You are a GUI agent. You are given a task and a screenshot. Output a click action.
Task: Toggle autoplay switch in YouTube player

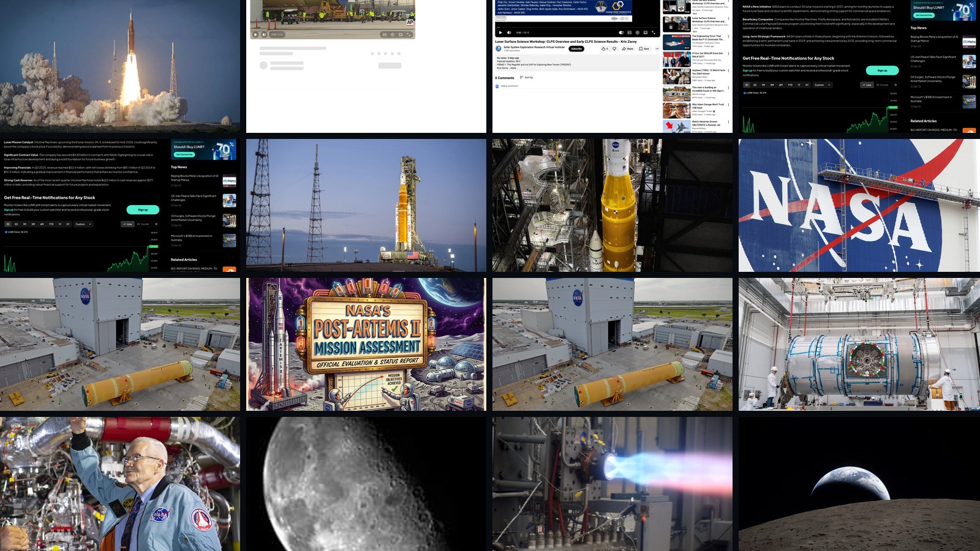(x=621, y=32)
